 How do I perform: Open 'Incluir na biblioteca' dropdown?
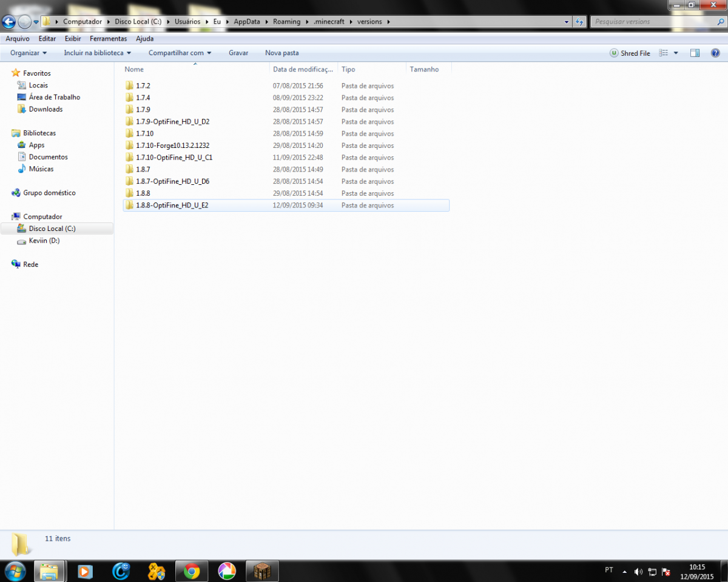click(98, 53)
